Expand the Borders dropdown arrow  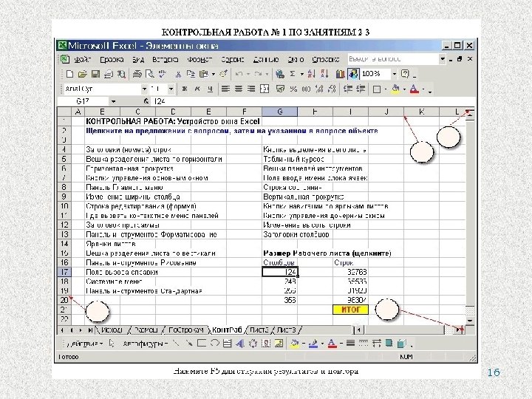point(386,89)
